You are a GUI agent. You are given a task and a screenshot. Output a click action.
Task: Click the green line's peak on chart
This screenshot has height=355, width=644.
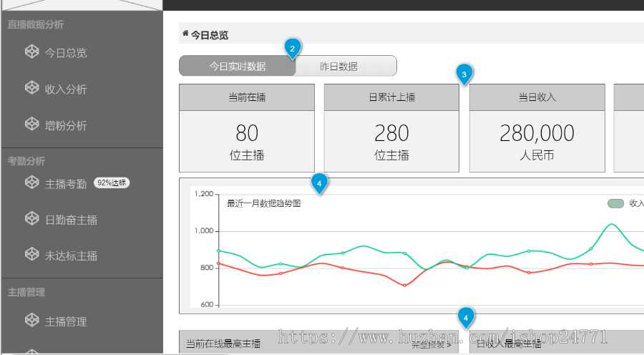612,224
